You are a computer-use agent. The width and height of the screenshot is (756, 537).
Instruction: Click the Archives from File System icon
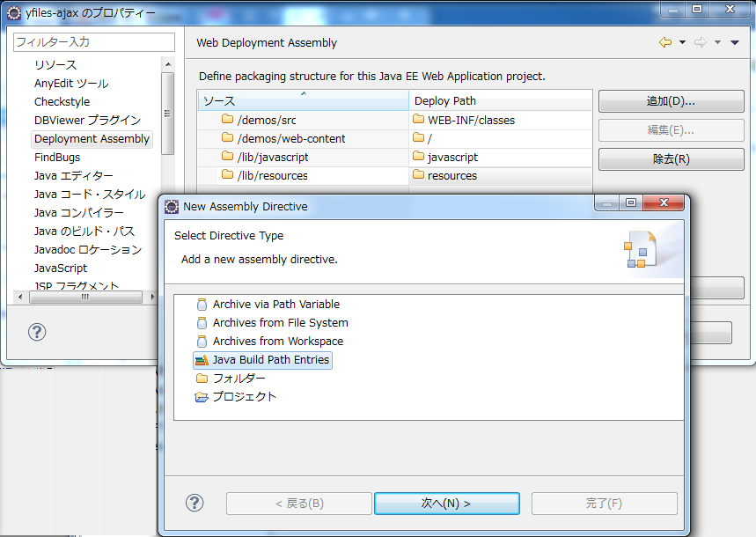(x=202, y=323)
